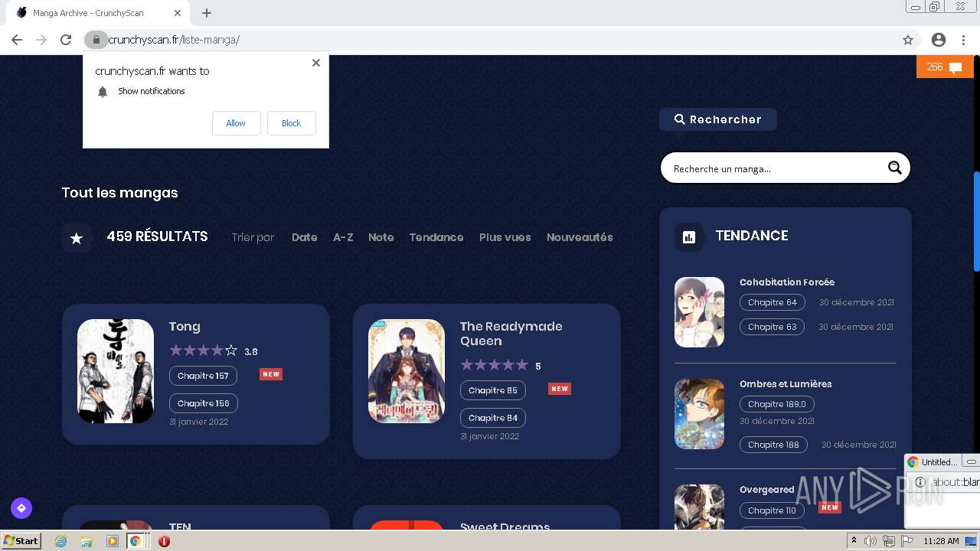
Task: Open the Action Center flag icon
Action: click(x=907, y=541)
